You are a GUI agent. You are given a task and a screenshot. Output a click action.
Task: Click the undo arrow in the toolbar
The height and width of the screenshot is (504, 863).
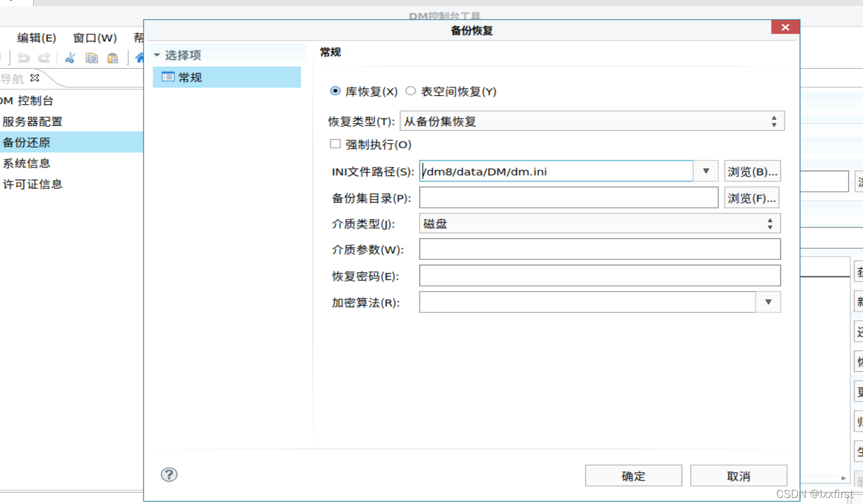24,58
